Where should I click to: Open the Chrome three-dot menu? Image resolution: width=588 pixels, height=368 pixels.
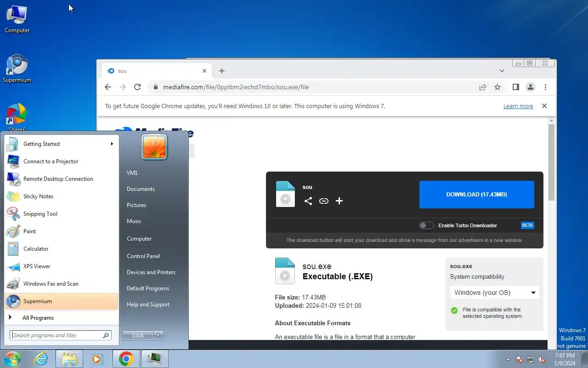pos(545,87)
